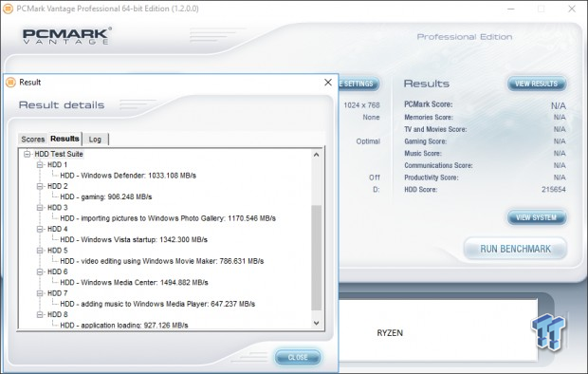Collapse the HDD Test Suite tree node
The image size is (588, 374).
click(x=27, y=154)
